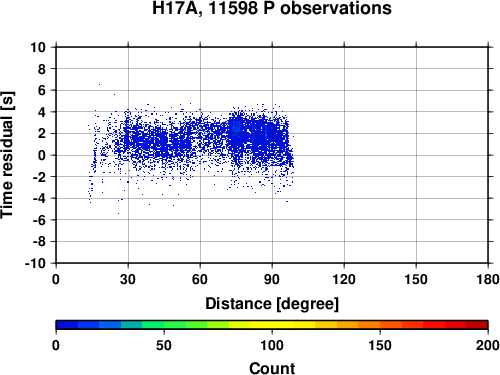Click y-axis tick label 0
The height and width of the screenshot is (375, 500).
click(x=42, y=155)
